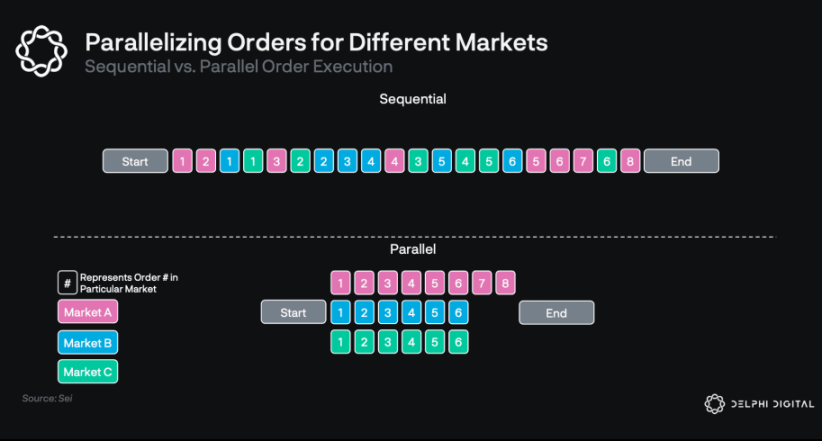This screenshot has height=441, width=822.
Task: Click the Parallel section heading
Action: tap(412, 248)
